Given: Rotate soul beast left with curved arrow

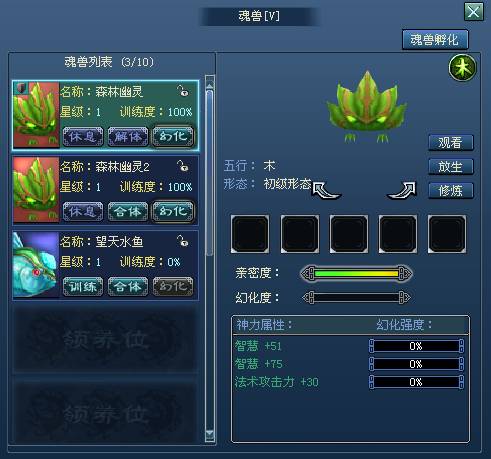Looking at the screenshot, I should click(x=326, y=190).
